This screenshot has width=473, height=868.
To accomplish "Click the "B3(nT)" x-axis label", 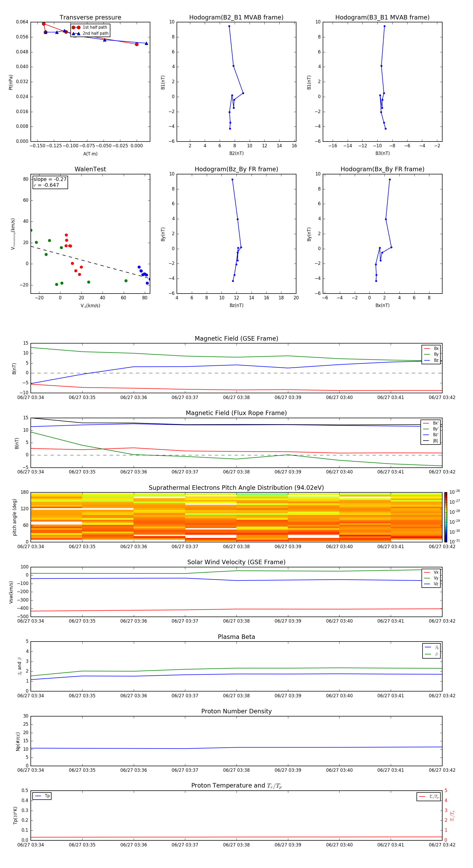I will pyautogui.click(x=382, y=153).
